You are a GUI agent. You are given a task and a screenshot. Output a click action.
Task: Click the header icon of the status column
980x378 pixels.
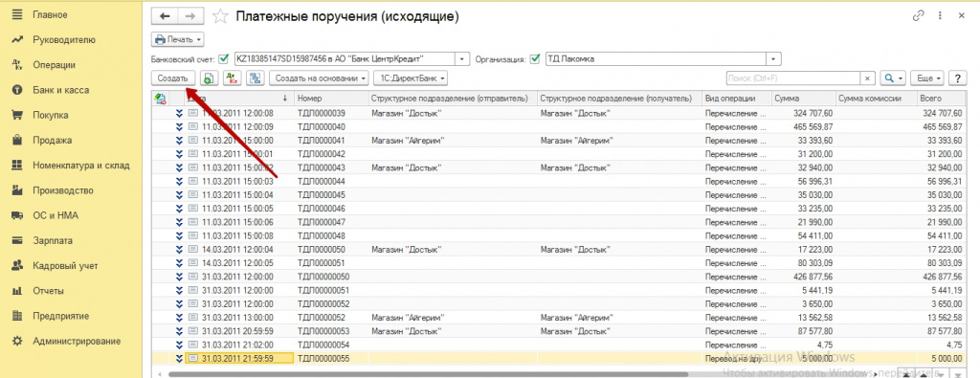click(x=160, y=99)
